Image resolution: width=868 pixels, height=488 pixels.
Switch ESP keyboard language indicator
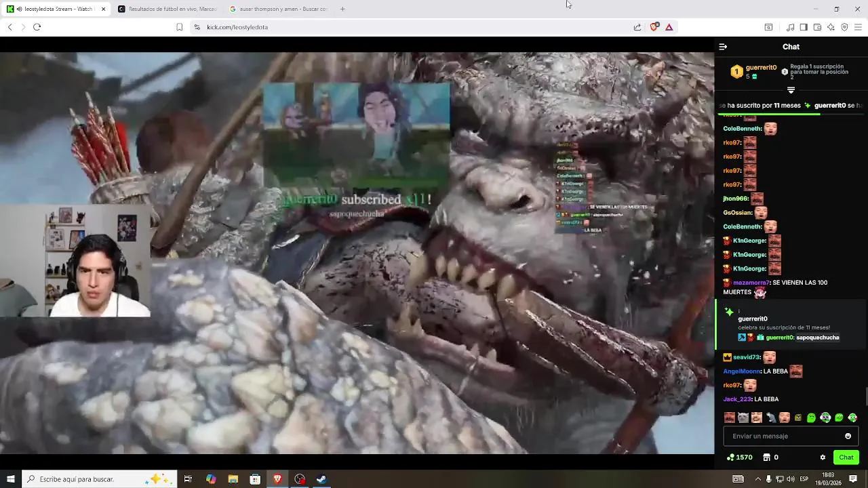coord(804,479)
